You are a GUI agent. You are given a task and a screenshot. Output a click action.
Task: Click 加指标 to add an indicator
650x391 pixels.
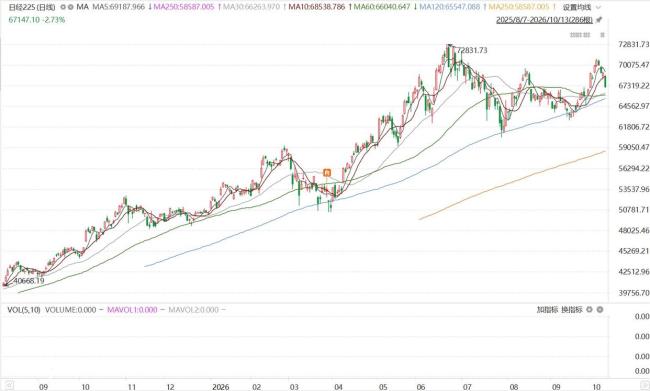(x=547, y=309)
